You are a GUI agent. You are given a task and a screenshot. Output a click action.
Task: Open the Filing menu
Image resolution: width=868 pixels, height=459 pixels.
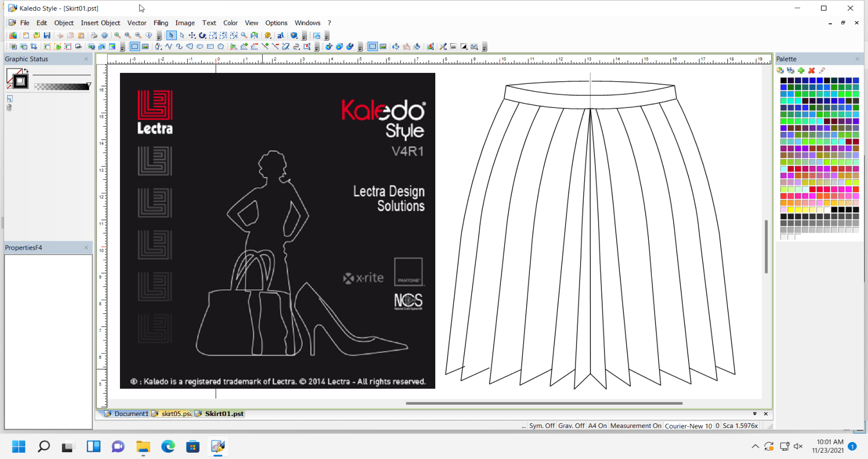pyautogui.click(x=161, y=23)
